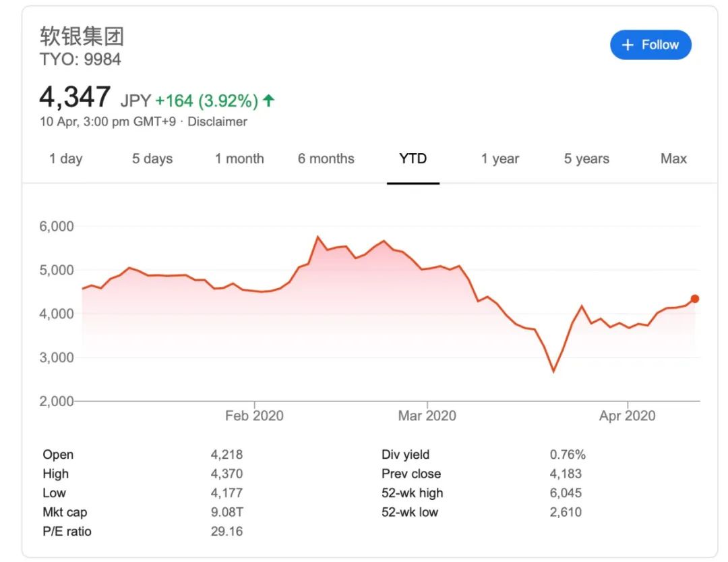Click the Mkt cap value 9.08T
The width and height of the screenshot is (728, 562).
(227, 512)
